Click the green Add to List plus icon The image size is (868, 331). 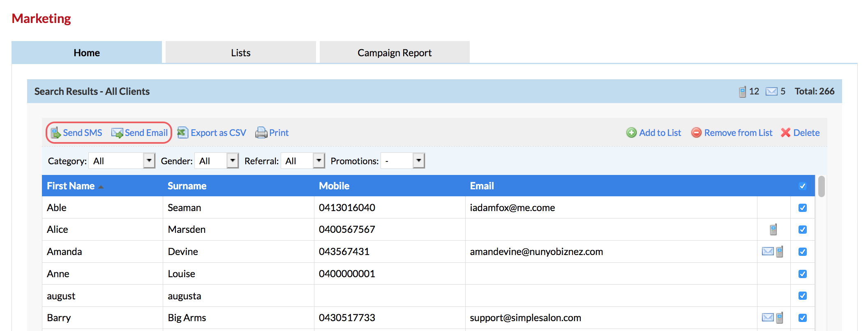[631, 133]
